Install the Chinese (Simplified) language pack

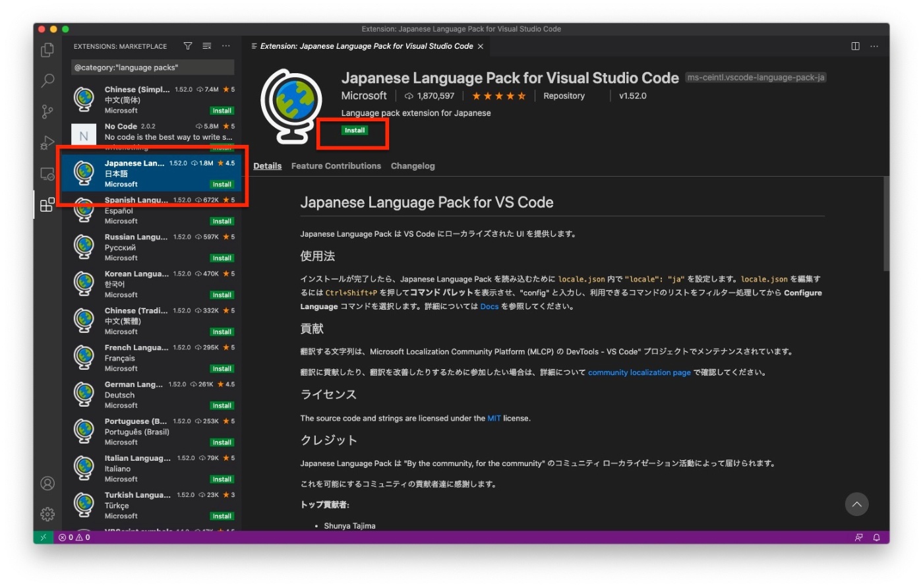click(x=222, y=111)
